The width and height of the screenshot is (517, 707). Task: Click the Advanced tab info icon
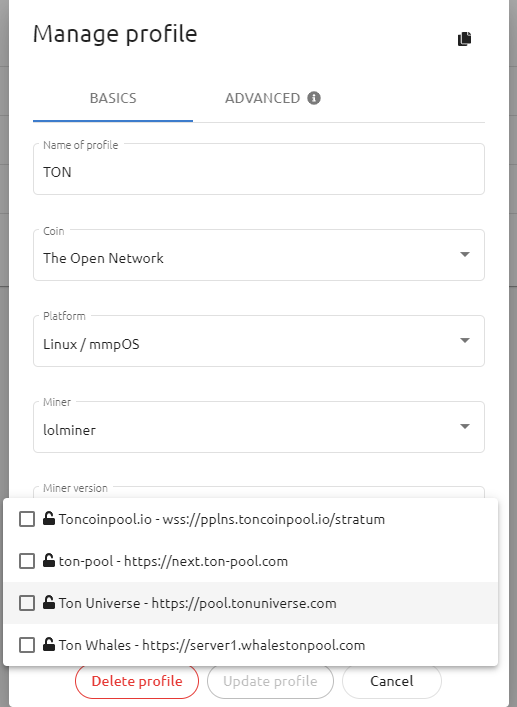(x=314, y=98)
